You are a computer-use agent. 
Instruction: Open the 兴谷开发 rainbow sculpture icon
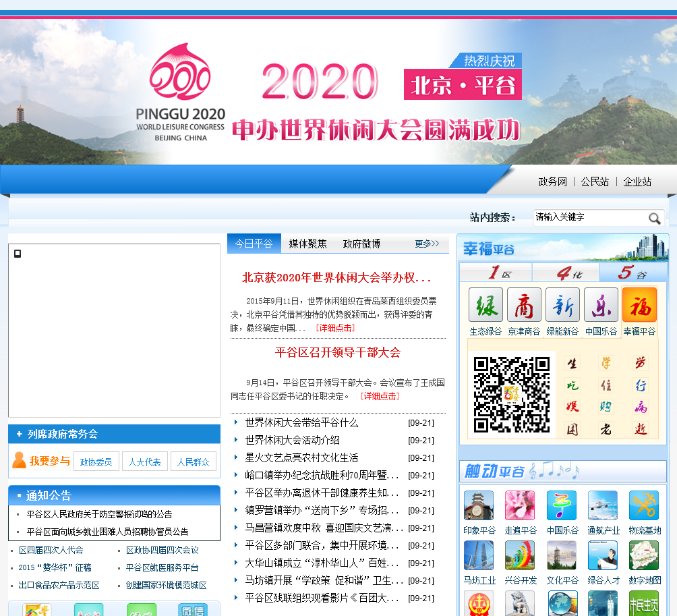tap(521, 555)
